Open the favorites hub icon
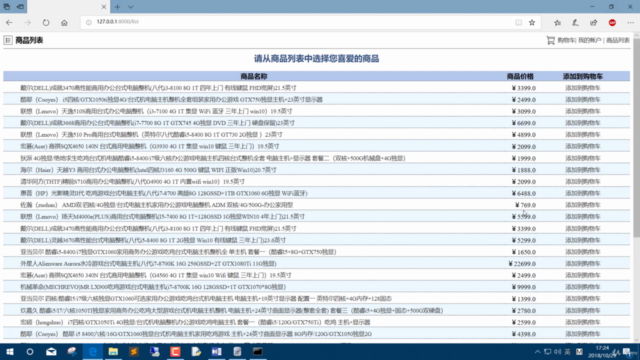640x360 pixels. [557, 23]
